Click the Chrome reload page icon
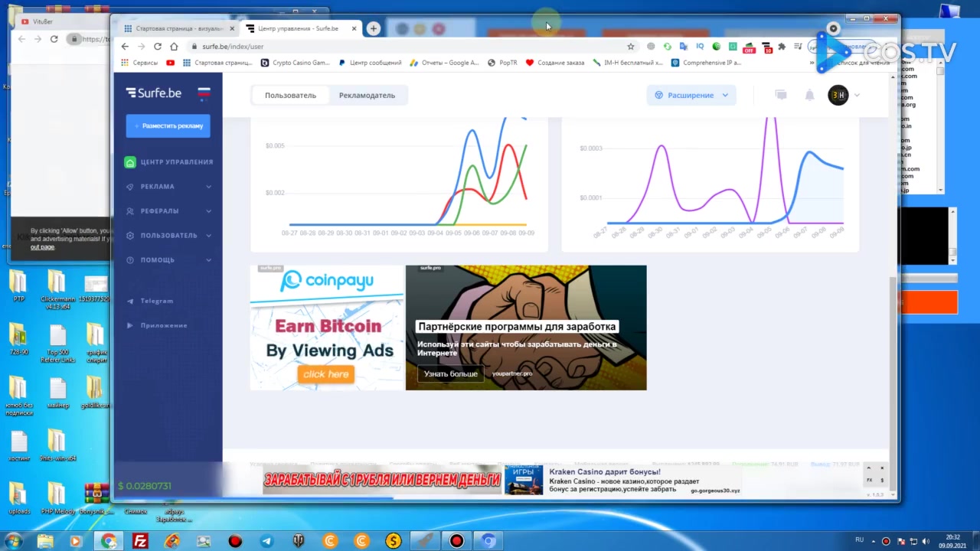The height and width of the screenshot is (551, 980). (158, 47)
